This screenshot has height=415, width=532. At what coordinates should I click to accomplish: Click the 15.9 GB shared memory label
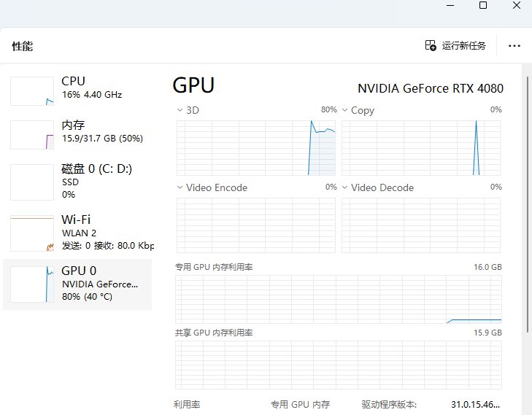pyautogui.click(x=487, y=333)
